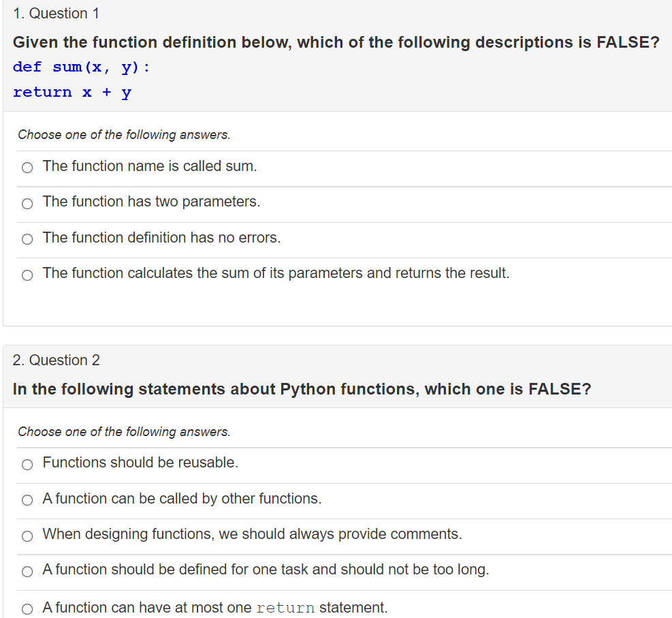Viewport: 672px width, 618px height.
Task: Click answer text about one task, not too long
Action: (266, 570)
